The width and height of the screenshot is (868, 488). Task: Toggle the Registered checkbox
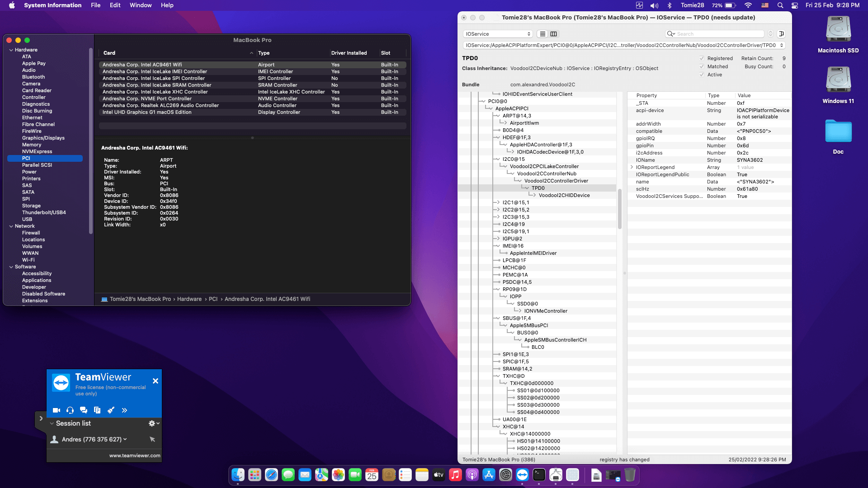click(702, 58)
